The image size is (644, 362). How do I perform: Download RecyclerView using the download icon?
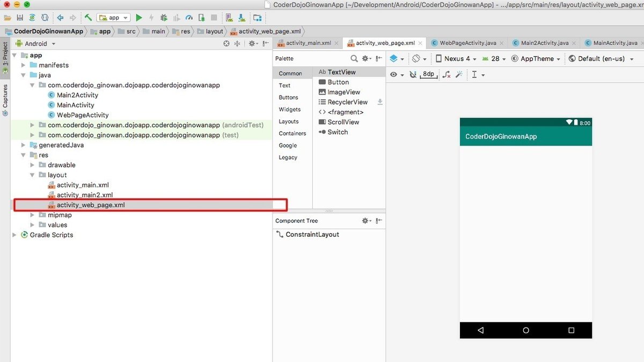[x=380, y=102]
